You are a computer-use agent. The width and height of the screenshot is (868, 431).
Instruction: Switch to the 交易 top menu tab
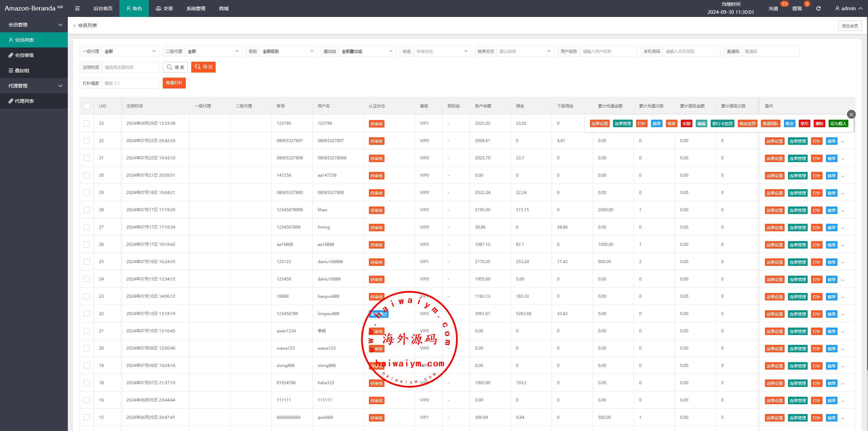click(x=164, y=8)
